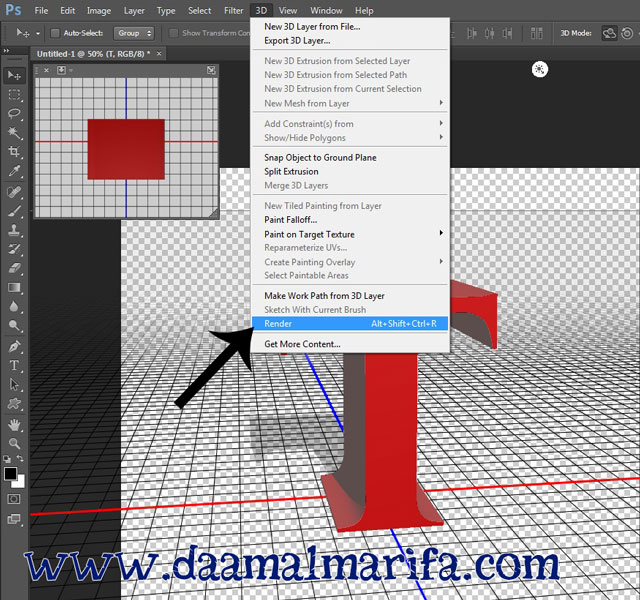This screenshot has height=600, width=640.
Task: Choose Snap Object to Ground Plane
Action: tap(350, 158)
